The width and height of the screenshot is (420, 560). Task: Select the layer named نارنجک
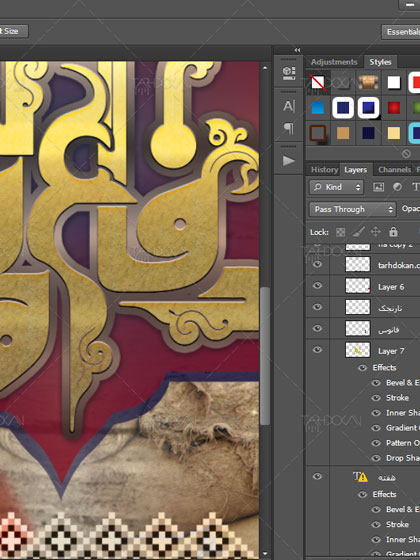click(x=390, y=308)
